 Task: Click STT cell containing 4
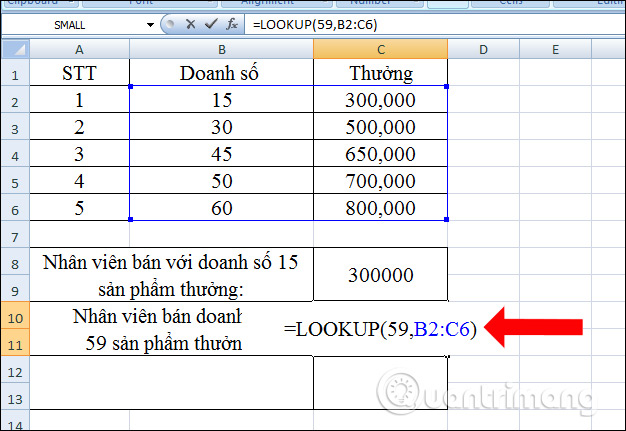79,180
